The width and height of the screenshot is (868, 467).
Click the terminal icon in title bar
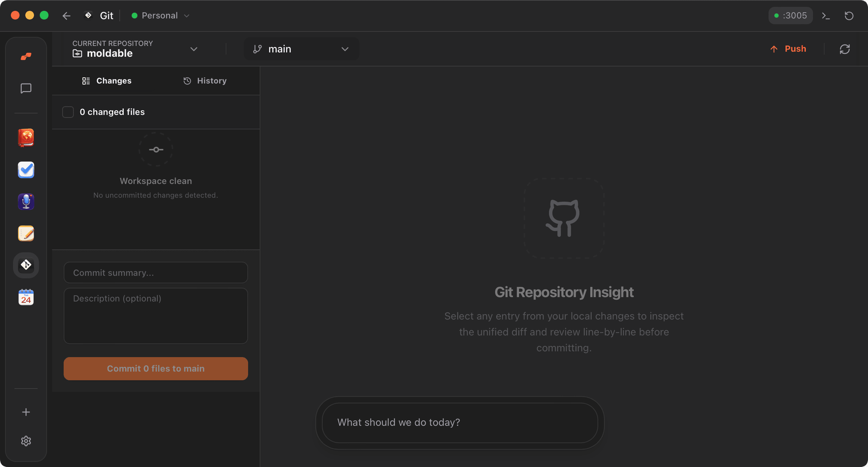pyautogui.click(x=826, y=16)
